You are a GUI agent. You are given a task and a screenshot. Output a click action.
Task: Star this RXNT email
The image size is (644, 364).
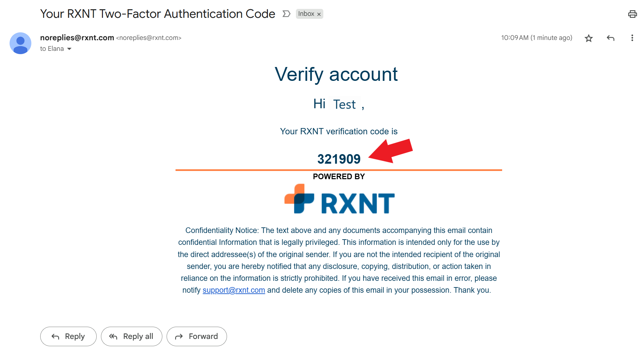pos(589,38)
